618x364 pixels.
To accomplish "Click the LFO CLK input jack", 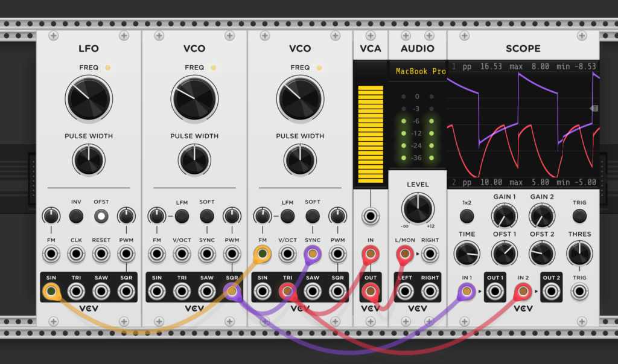I will coord(76,255).
